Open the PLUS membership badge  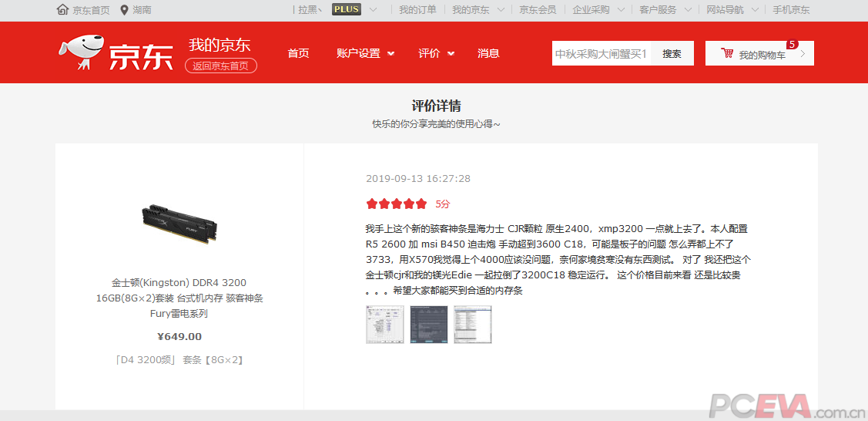[x=347, y=9]
